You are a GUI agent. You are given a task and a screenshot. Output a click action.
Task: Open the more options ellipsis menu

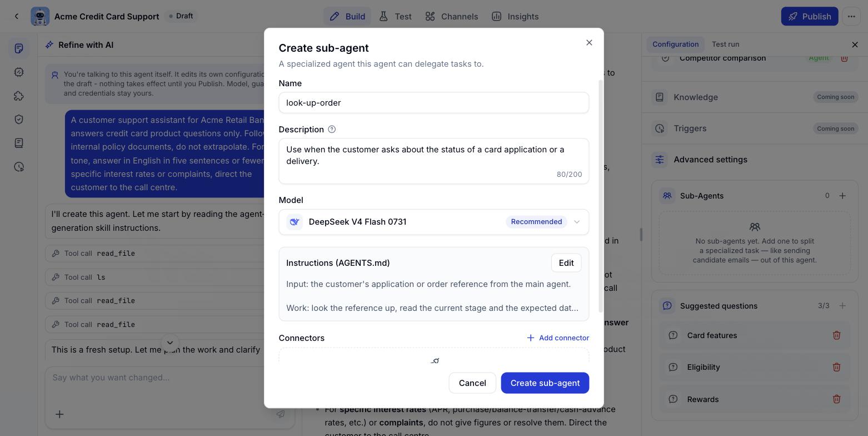point(851,16)
